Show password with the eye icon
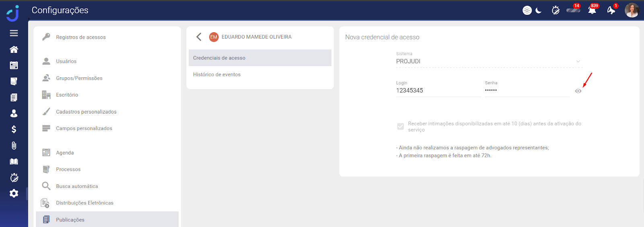This screenshot has height=227, width=644. point(578,91)
